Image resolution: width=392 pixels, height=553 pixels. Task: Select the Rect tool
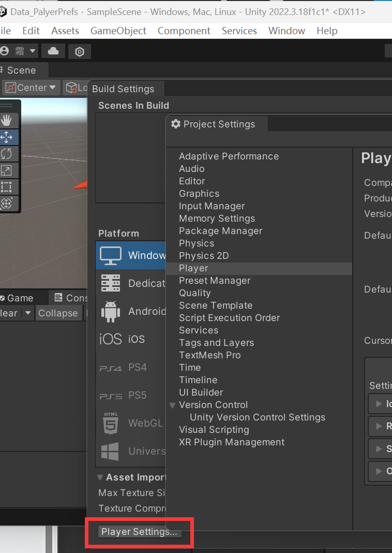coord(7,187)
